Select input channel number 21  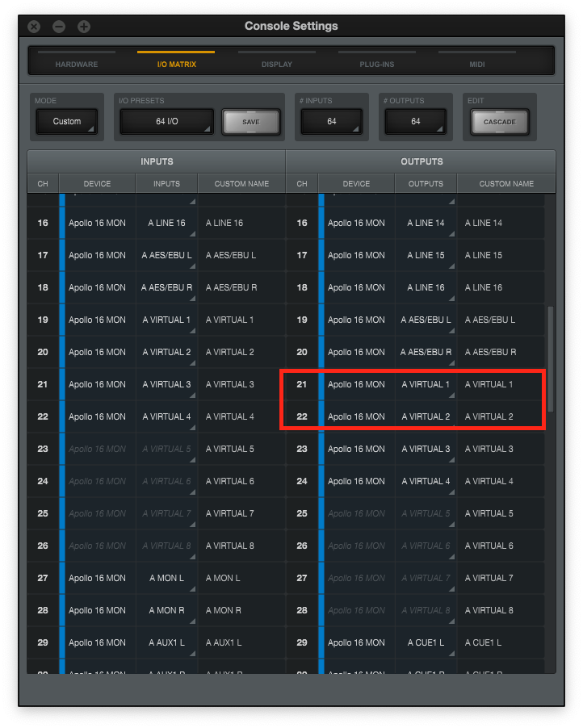click(43, 384)
